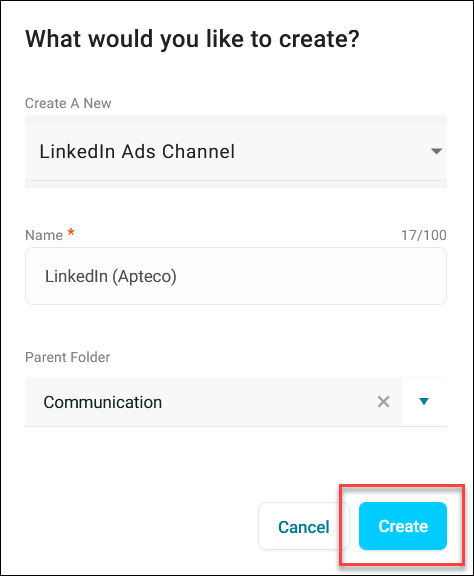
Task: Click the Create button
Action: point(403,526)
